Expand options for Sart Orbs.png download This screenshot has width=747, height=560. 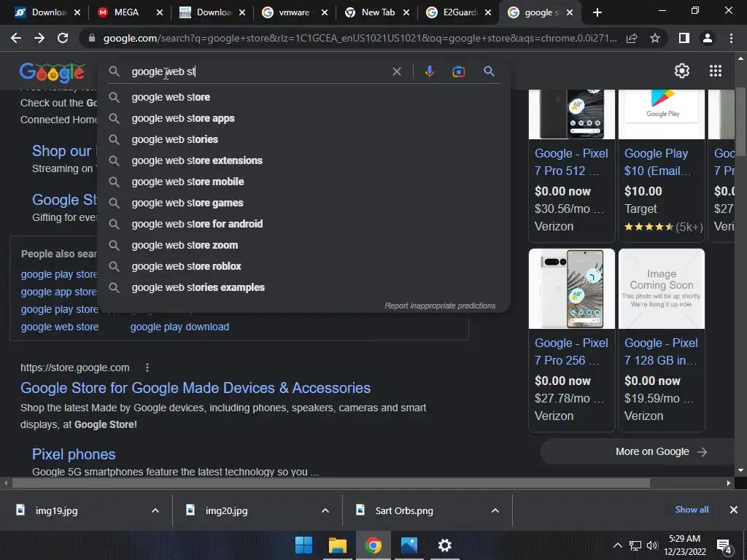tap(495, 510)
